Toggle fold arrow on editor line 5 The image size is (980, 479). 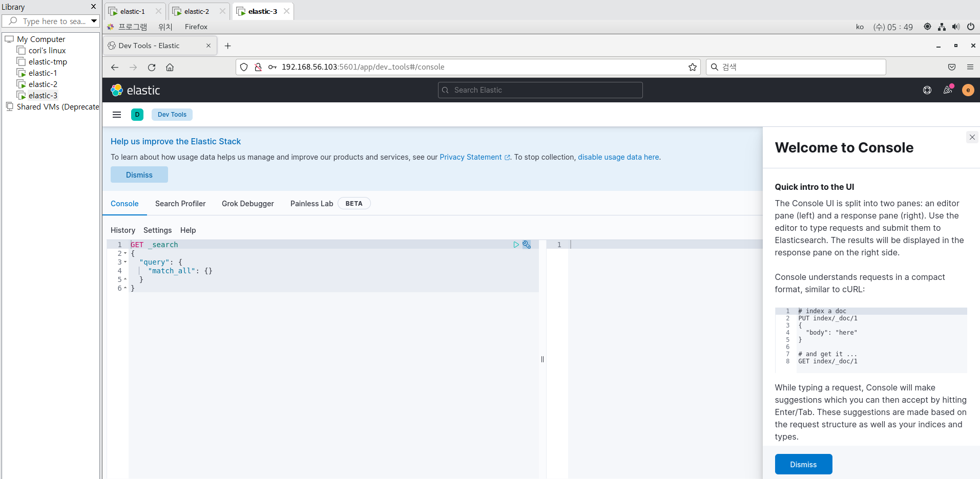click(125, 279)
